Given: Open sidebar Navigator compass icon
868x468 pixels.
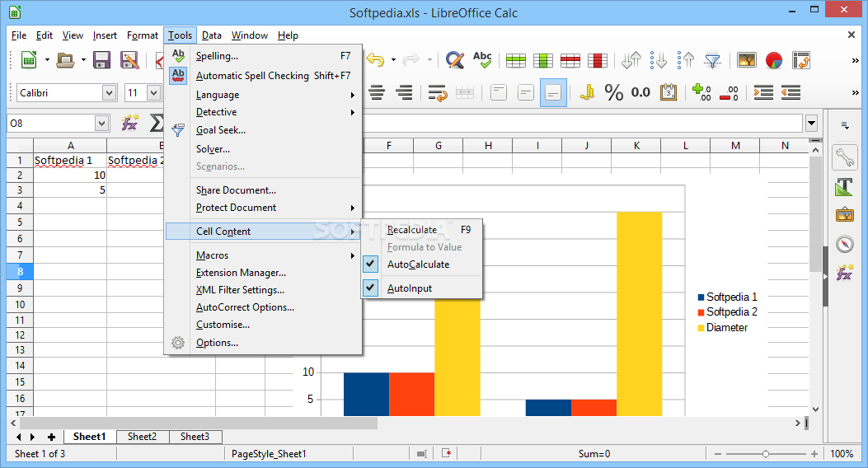Looking at the screenshot, I should pyautogui.click(x=845, y=244).
